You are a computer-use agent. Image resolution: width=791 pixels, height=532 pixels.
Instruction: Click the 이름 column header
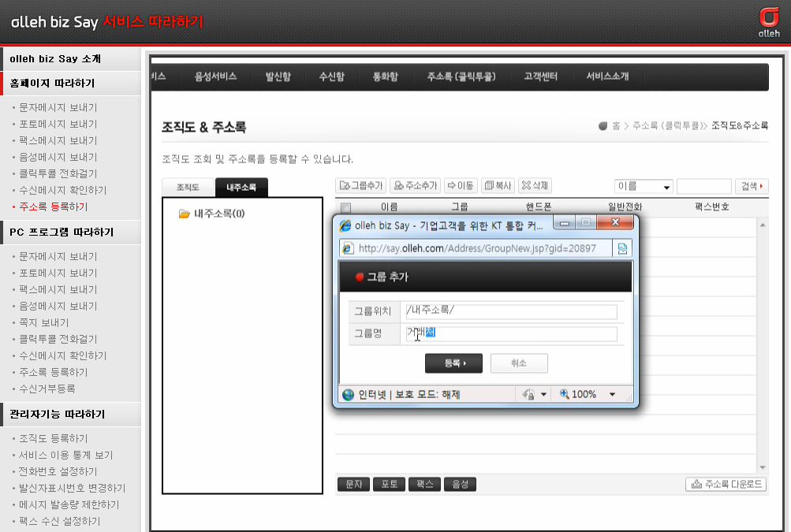(x=389, y=206)
